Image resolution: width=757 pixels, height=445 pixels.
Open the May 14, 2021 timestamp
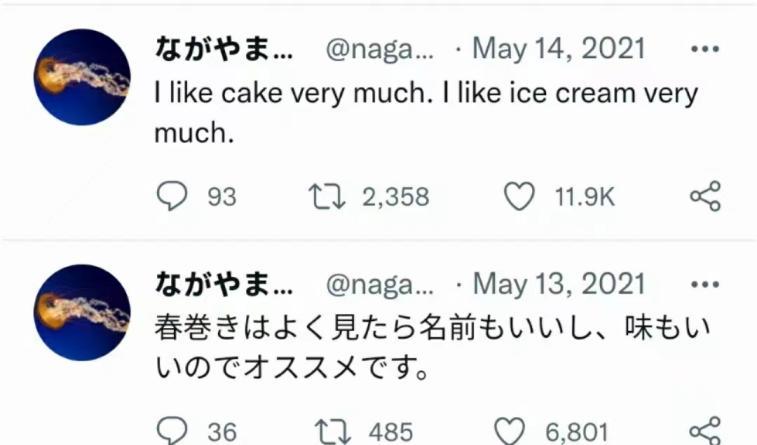pyautogui.click(x=559, y=49)
